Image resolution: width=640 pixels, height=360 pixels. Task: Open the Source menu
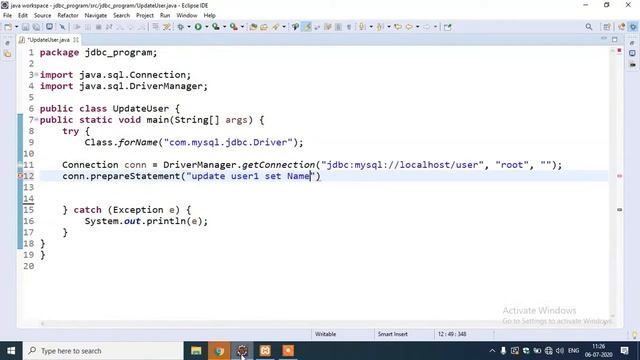[42, 16]
